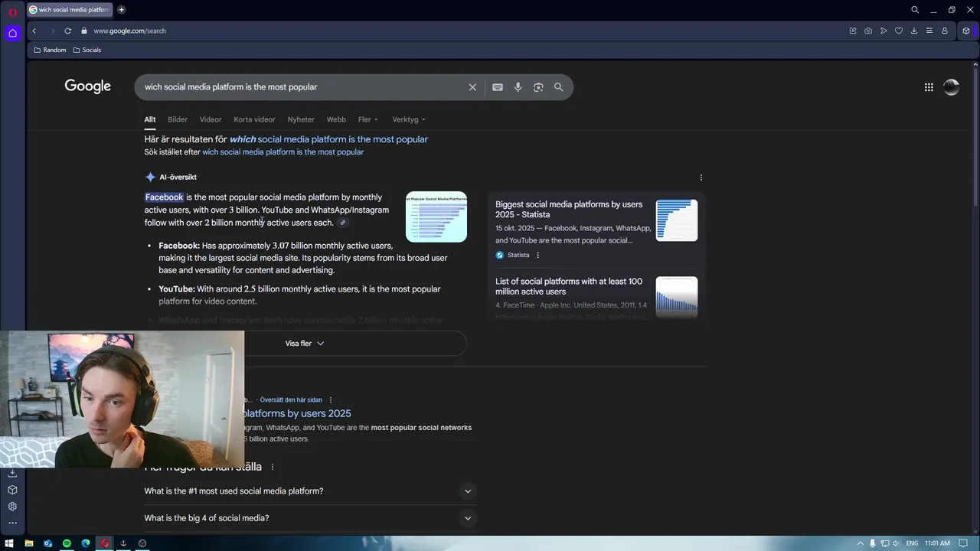
Task: Switch to the Korta videor tab
Action: [254, 119]
